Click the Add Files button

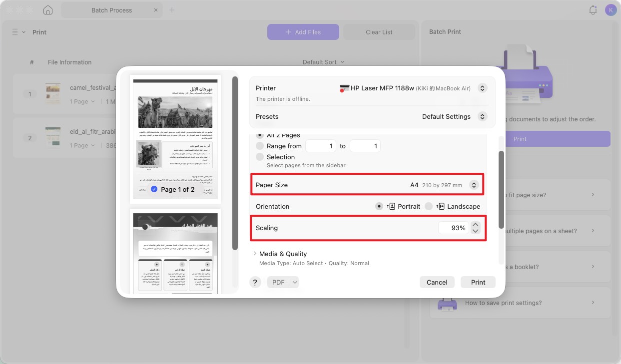pyautogui.click(x=303, y=32)
